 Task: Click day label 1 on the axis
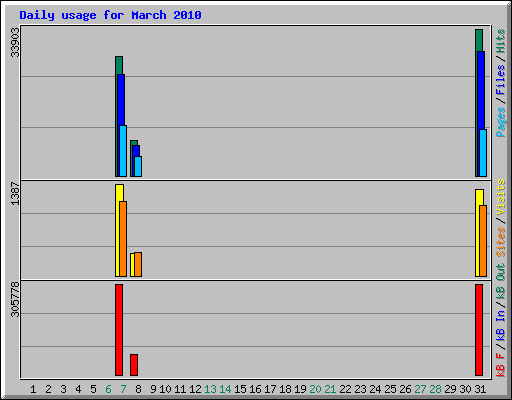tap(33, 389)
